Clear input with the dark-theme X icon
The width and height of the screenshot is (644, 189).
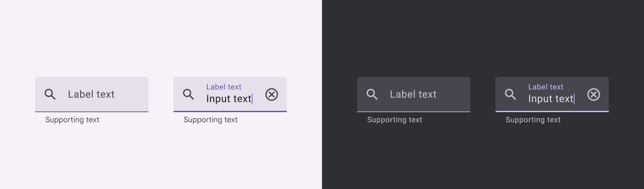[x=594, y=94]
